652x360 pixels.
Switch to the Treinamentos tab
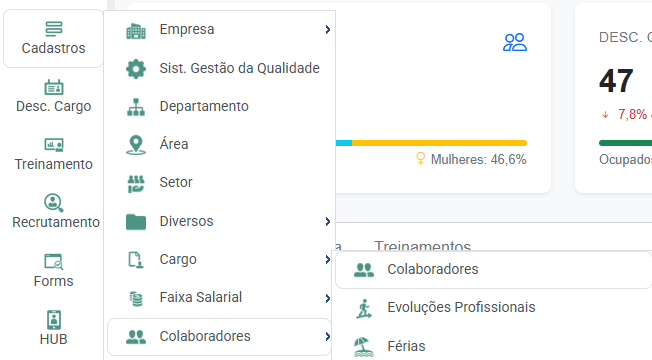422,246
